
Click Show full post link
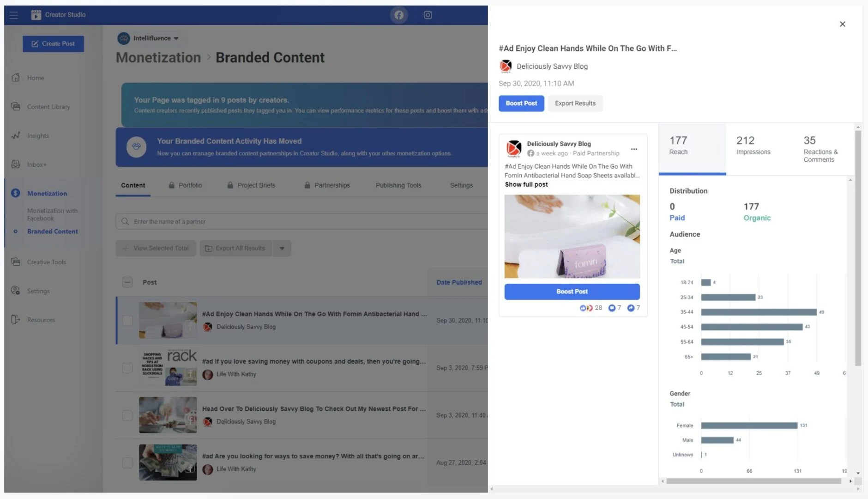tap(526, 184)
